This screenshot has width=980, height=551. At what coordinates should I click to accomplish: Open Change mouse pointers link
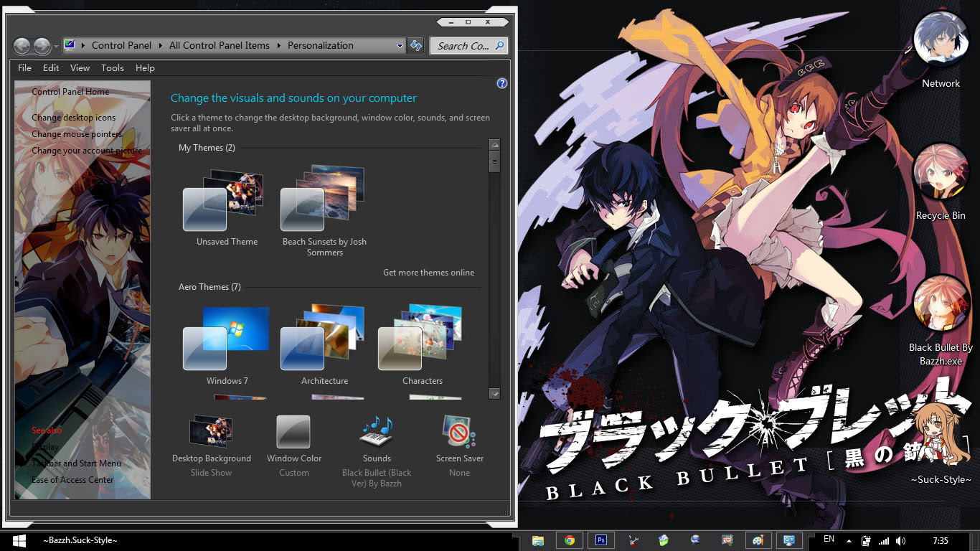click(77, 134)
